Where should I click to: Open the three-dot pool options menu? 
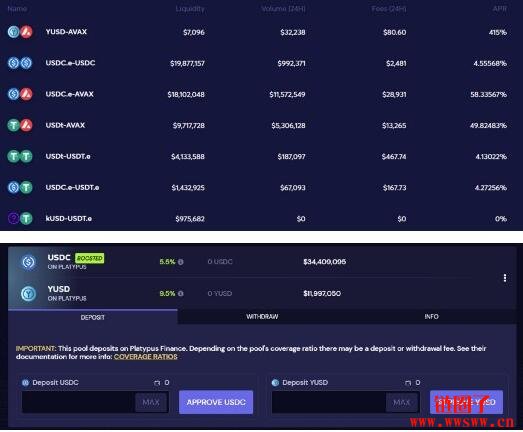[505, 278]
